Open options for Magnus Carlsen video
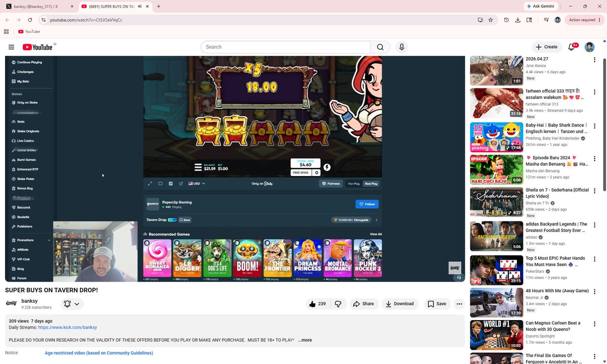Screen dimensions: 607x364 (x=594, y=324)
